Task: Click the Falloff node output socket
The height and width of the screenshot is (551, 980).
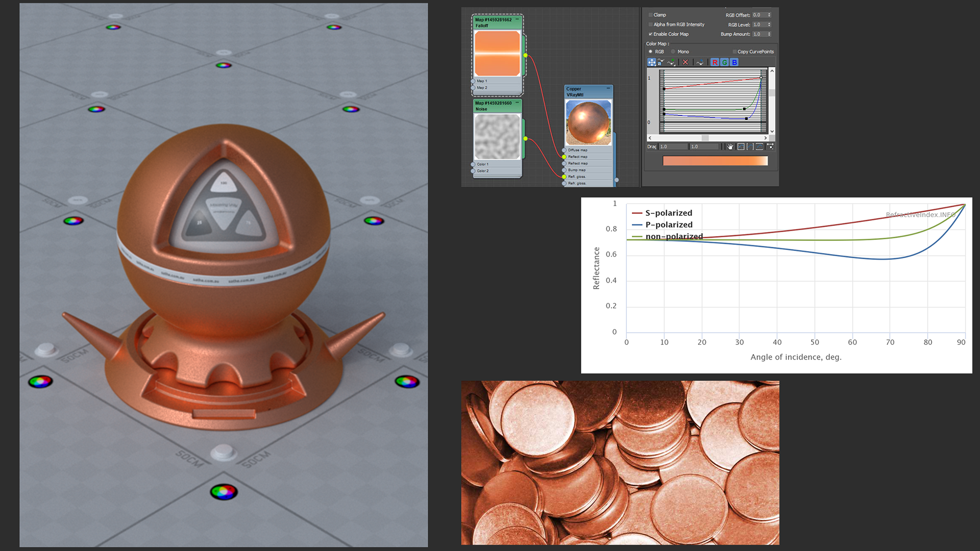Action: 525,55
